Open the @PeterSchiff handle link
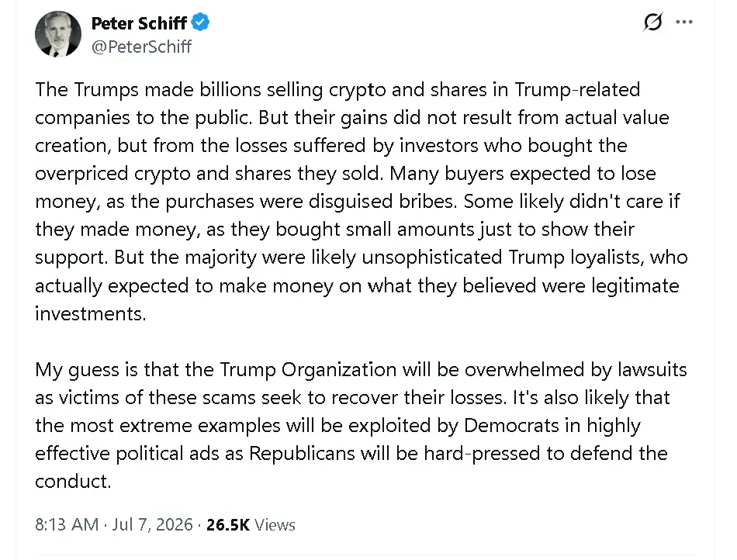 point(141,47)
